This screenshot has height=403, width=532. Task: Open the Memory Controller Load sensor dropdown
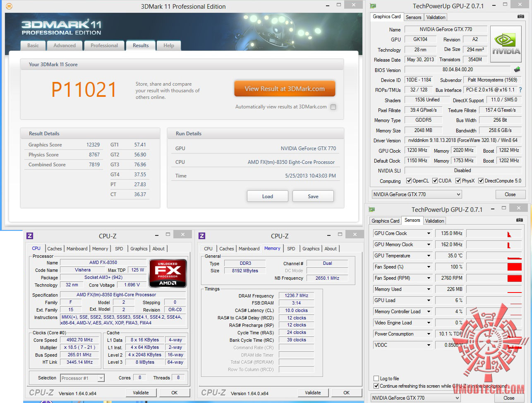[x=429, y=312]
